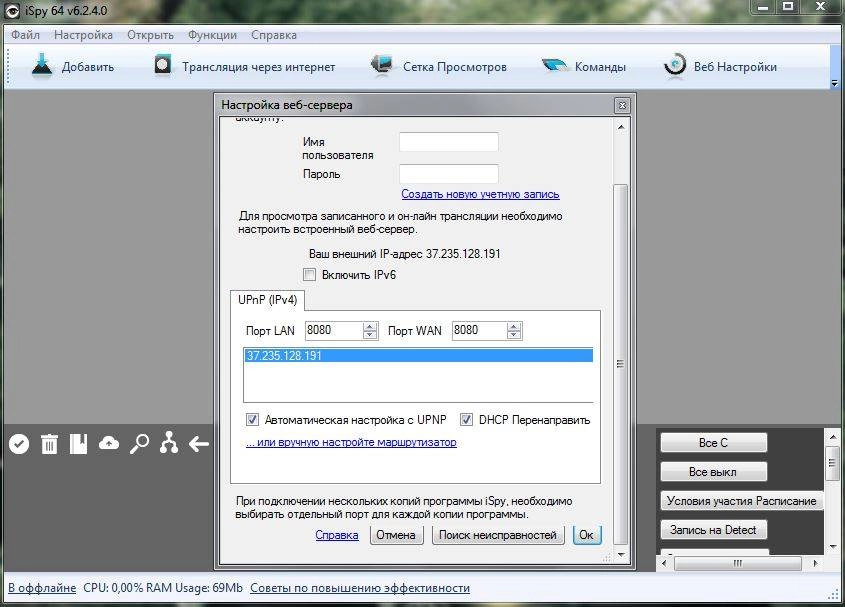Minimize the iSpy window

pos(763,6)
